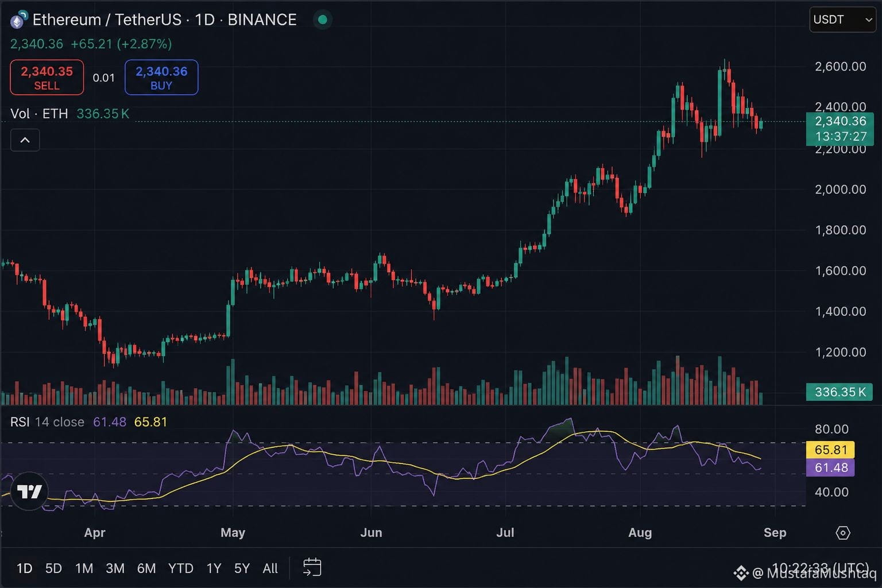Open the TradingView logo badge

tap(29, 492)
